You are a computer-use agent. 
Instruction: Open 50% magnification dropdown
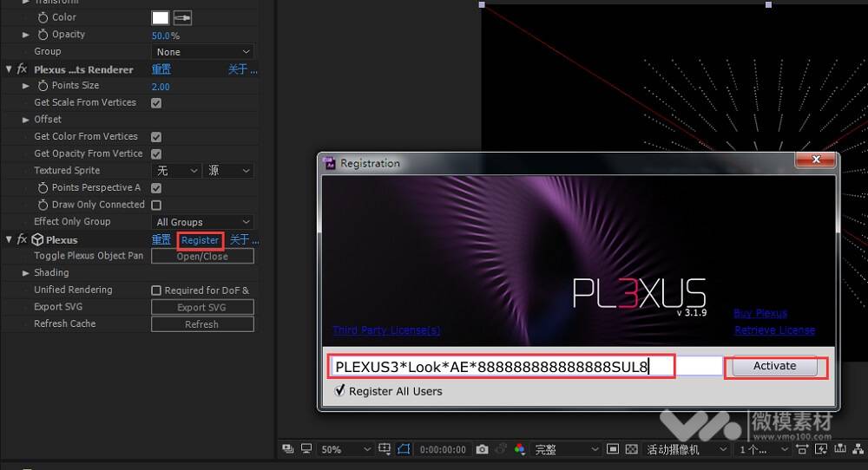345,449
